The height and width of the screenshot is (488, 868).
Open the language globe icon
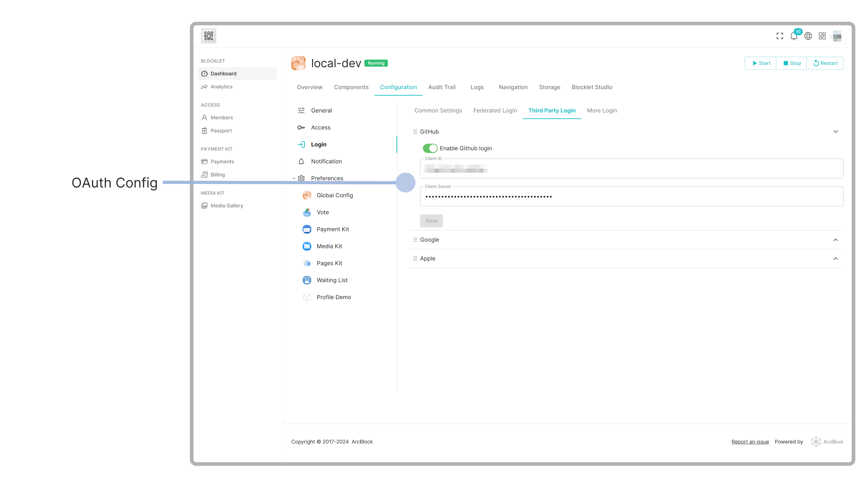(x=808, y=36)
